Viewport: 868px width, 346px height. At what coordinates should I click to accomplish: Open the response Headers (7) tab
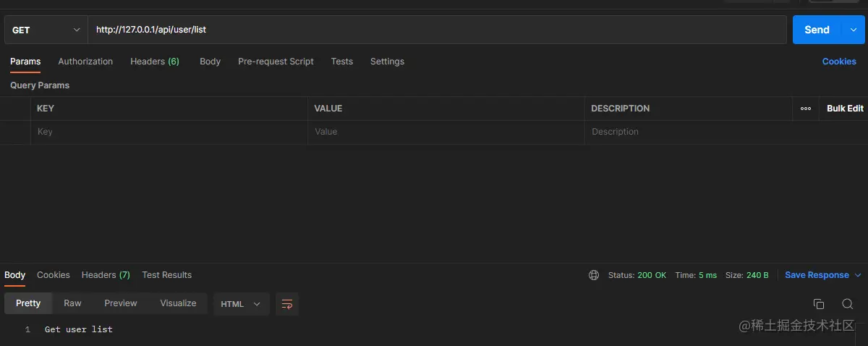click(x=106, y=275)
